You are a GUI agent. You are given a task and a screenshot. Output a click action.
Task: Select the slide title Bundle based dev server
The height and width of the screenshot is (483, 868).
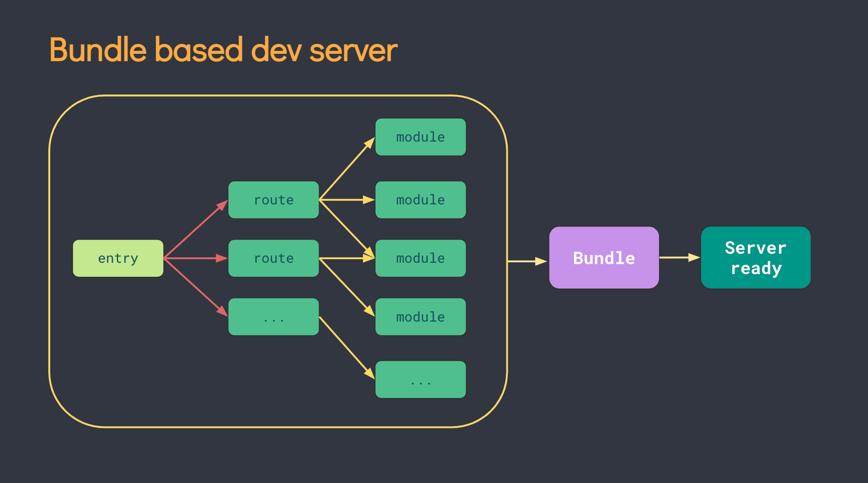[x=223, y=50]
